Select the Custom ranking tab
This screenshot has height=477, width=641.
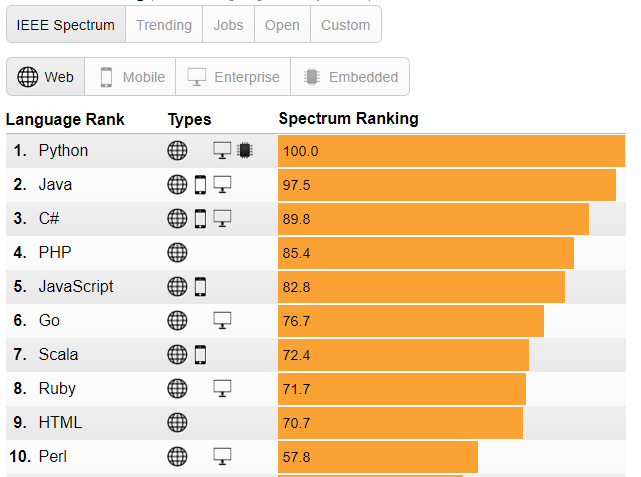pos(346,25)
